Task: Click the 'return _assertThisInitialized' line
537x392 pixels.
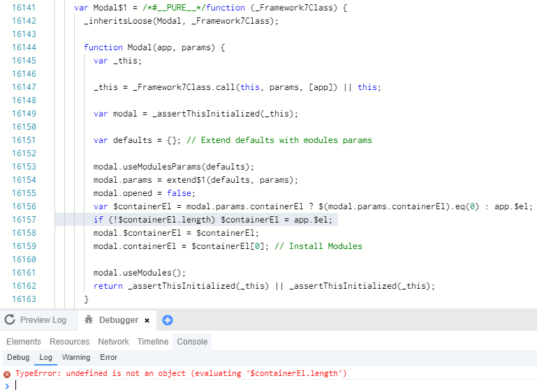Action: 265,286
